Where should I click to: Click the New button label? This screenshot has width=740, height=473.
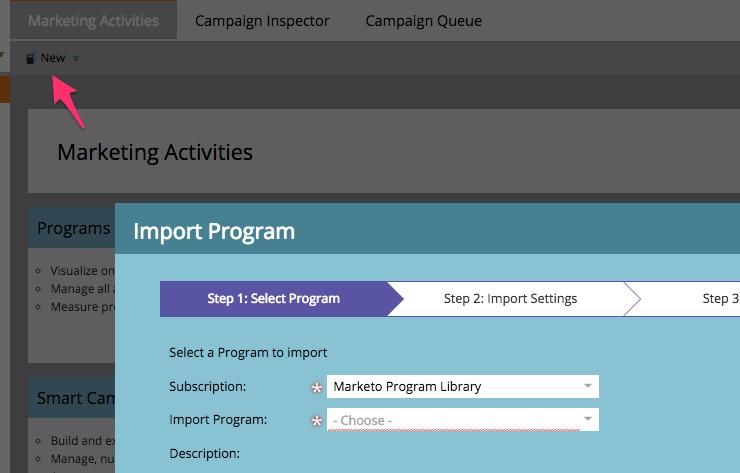point(53,58)
